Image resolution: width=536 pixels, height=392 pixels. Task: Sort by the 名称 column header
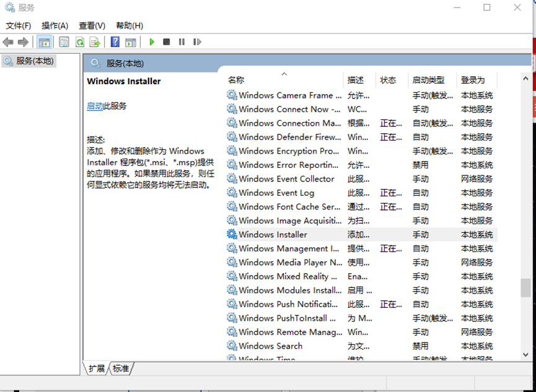point(284,80)
